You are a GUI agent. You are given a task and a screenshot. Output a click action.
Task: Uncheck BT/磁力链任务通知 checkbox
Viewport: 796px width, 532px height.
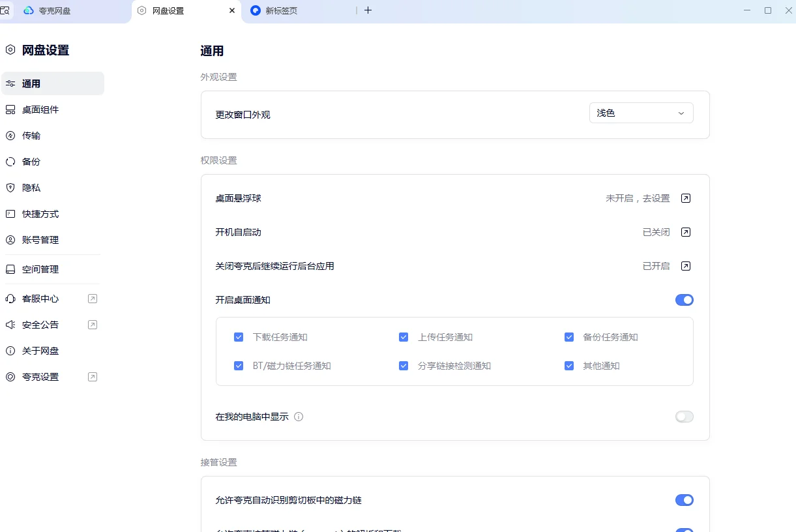[x=239, y=366]
